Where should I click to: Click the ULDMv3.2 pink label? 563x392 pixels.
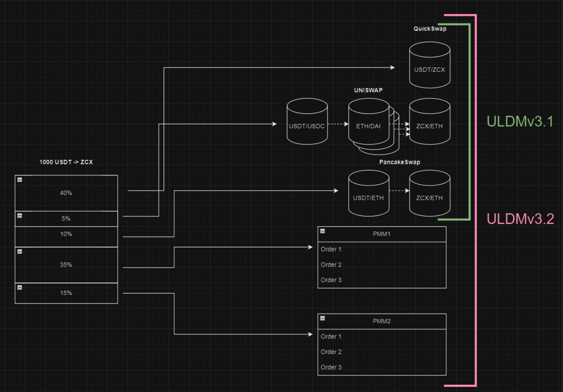point(520,219)
